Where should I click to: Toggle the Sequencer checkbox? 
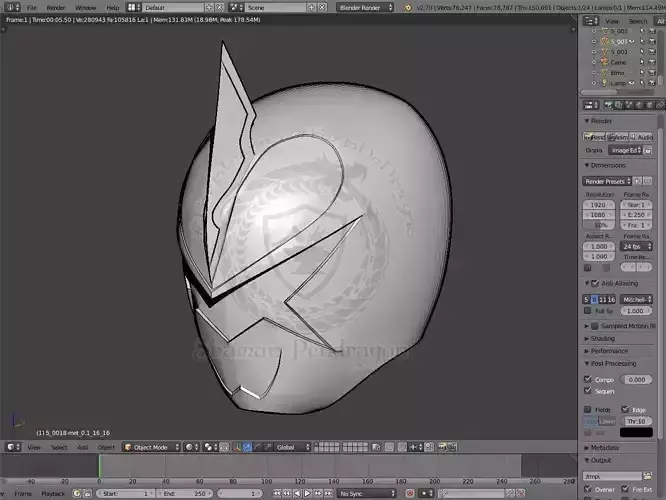[588, 390]
